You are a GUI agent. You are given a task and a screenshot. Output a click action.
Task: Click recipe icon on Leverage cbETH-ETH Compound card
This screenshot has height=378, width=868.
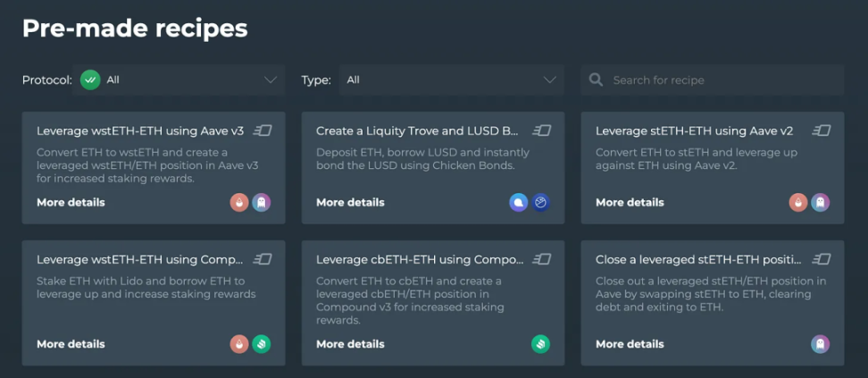coord(542,259)
